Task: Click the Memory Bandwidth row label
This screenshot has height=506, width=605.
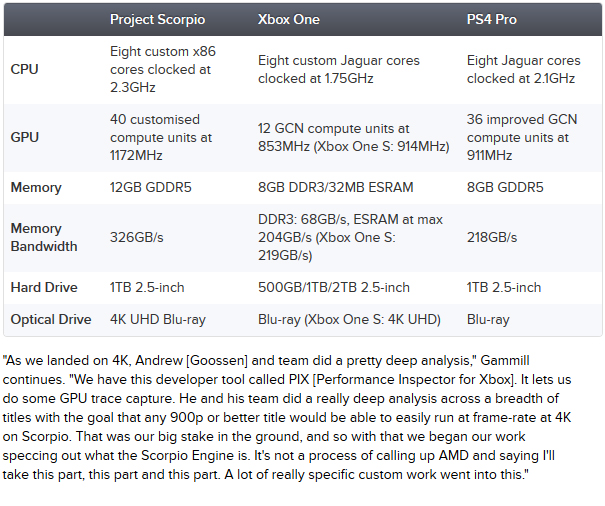Action: [44, 237]
